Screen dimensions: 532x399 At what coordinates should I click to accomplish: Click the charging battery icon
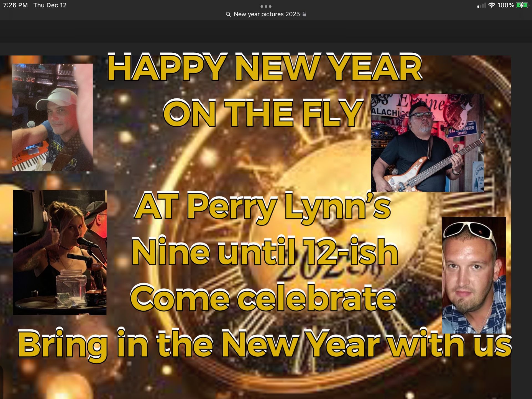522,5
